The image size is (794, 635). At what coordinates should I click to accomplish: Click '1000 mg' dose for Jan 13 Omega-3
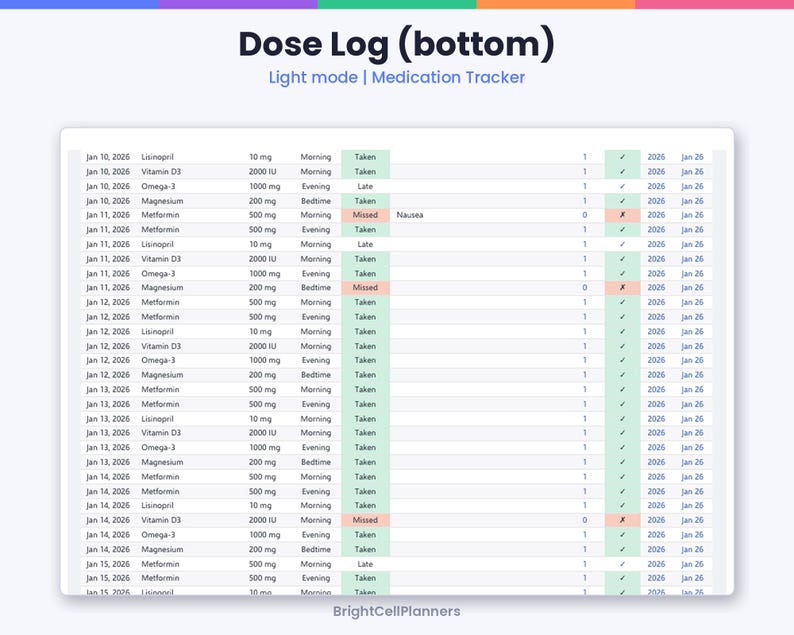tap(264, 448)
